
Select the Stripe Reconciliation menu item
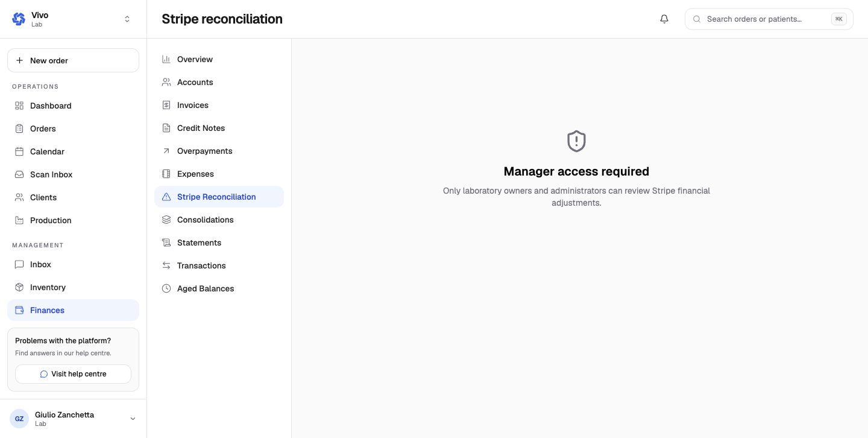click(219, 197)
